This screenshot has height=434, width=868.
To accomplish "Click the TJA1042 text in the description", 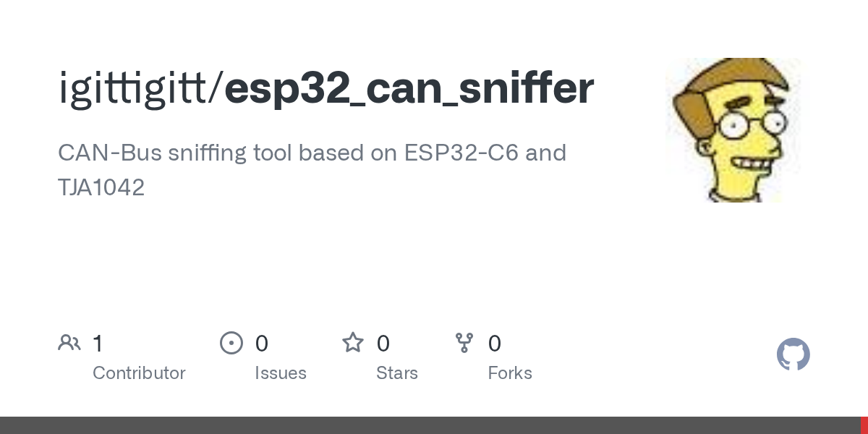I will (x=101, y=188).
